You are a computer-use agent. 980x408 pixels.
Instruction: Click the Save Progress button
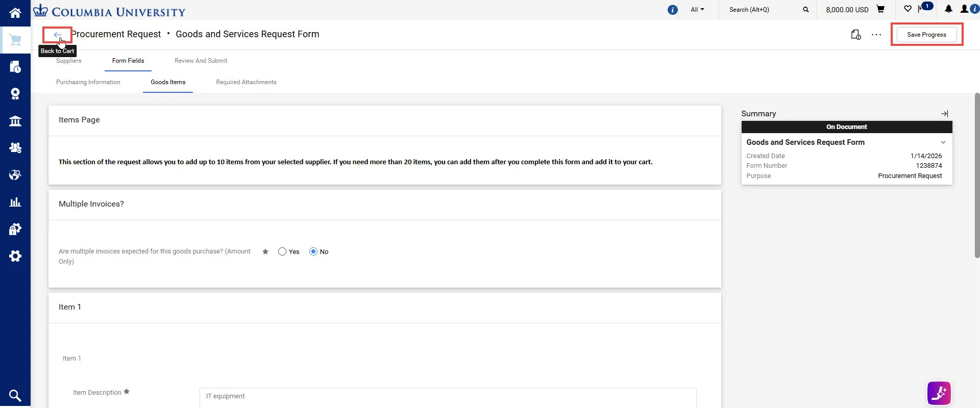(x=926, y=35)
